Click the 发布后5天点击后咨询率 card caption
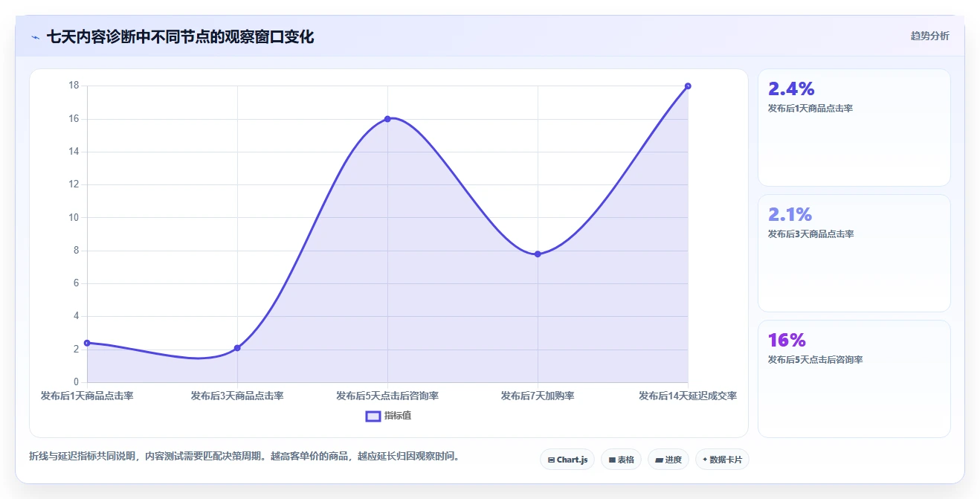The image size is (980, 499). pos(815,360)
